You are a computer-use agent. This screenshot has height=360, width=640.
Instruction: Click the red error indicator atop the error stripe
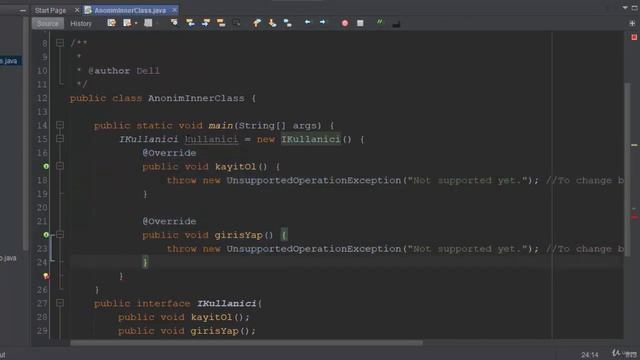click(x=634, y=37)
